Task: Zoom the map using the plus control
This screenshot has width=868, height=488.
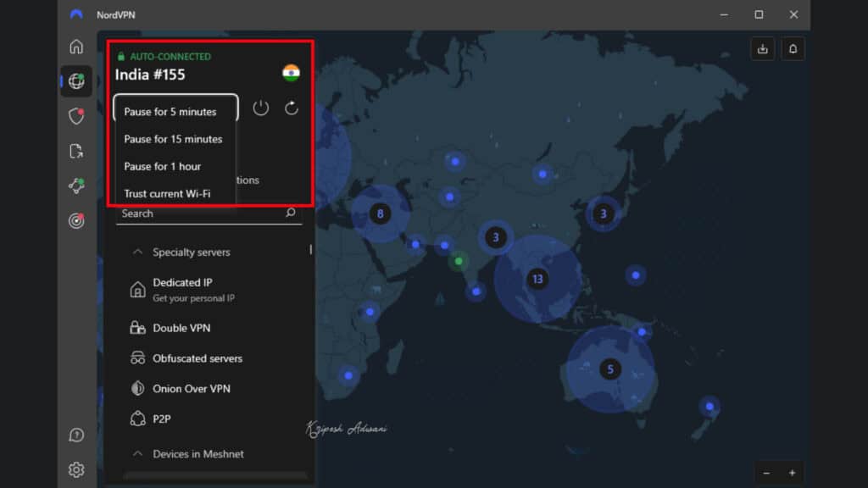Action: pos(792,473)
